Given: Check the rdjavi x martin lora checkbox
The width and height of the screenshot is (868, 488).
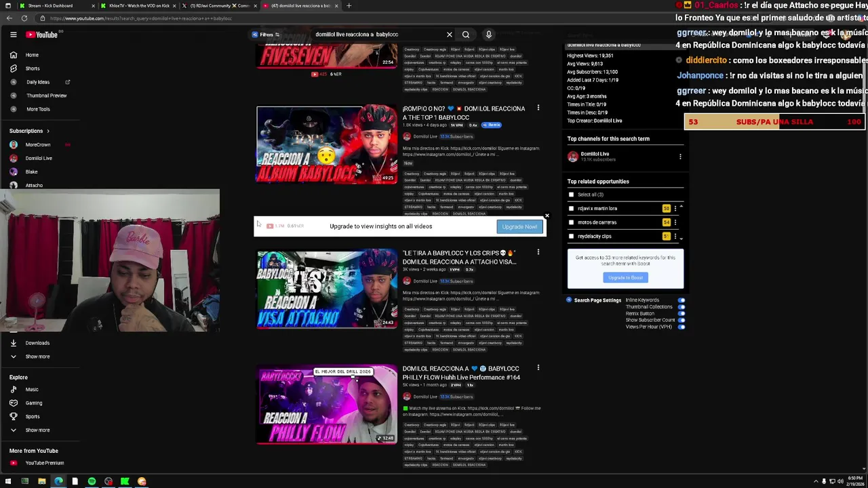Looking at the screenshot, I should tap(571, 209).
